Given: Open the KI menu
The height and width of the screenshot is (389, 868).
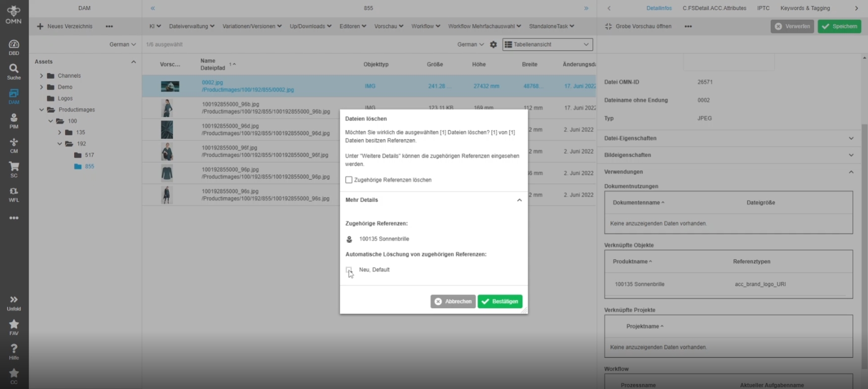Looking at the screenshot, I should [x=155, y=26].
